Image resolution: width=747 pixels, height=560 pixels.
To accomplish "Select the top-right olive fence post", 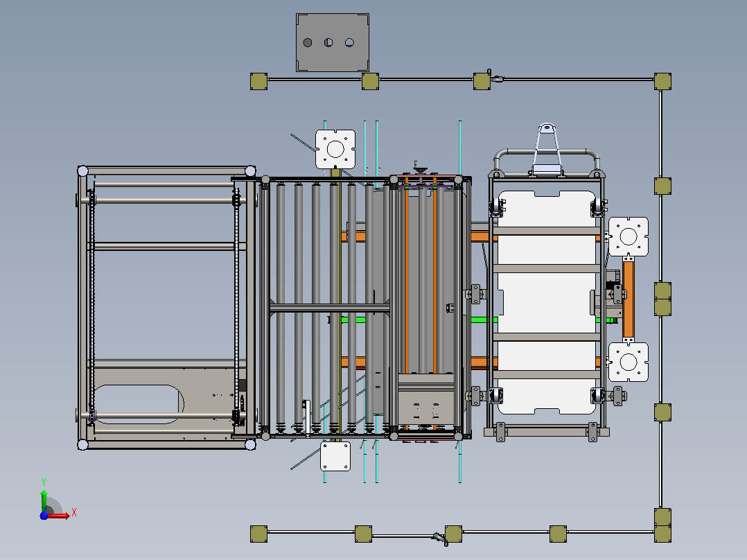I will [x=662, y=82].
